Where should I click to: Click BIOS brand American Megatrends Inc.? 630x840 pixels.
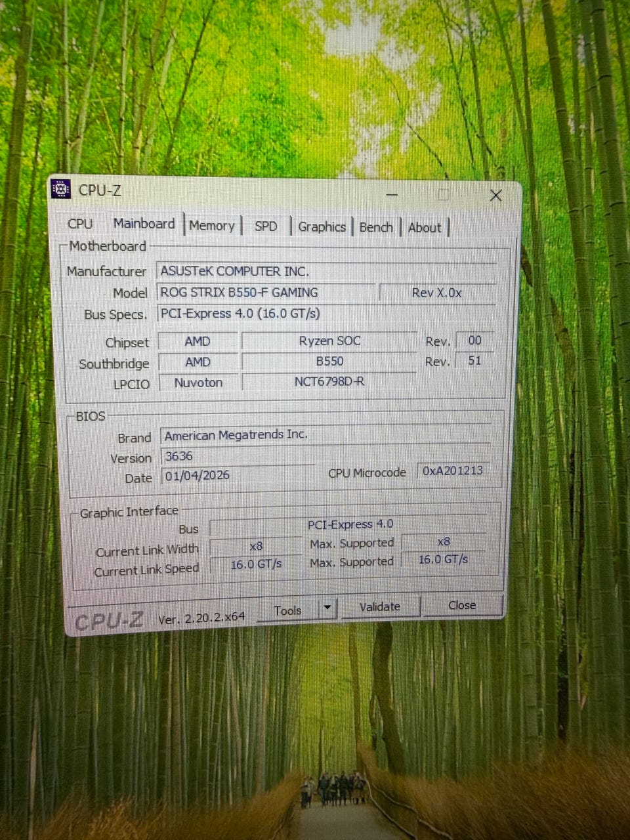coord(326,434)
